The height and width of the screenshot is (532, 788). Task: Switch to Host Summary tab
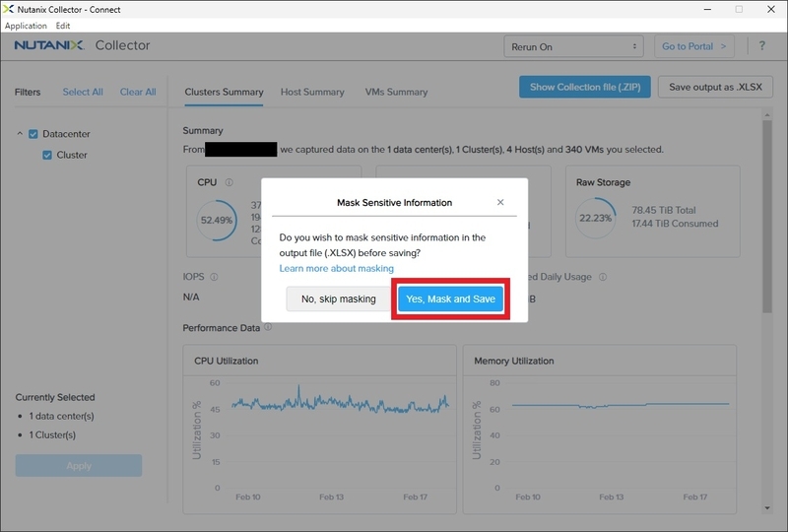click(312, 92)
